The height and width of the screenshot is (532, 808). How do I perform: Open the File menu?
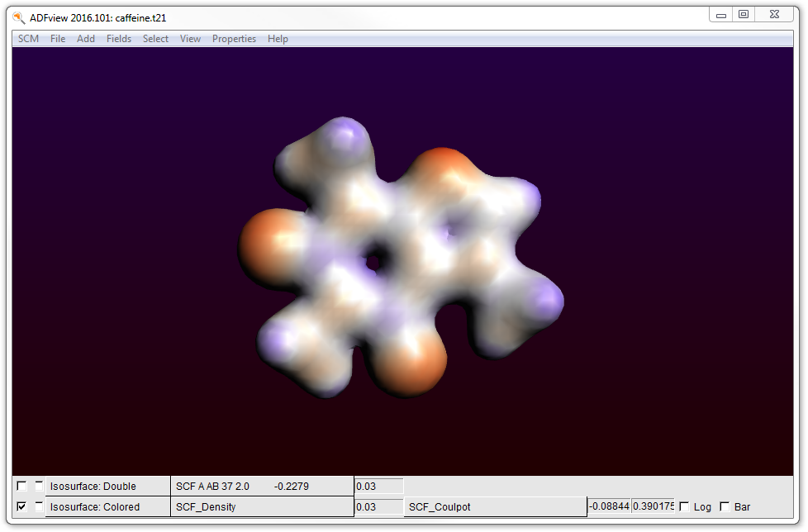pos(58,39)
